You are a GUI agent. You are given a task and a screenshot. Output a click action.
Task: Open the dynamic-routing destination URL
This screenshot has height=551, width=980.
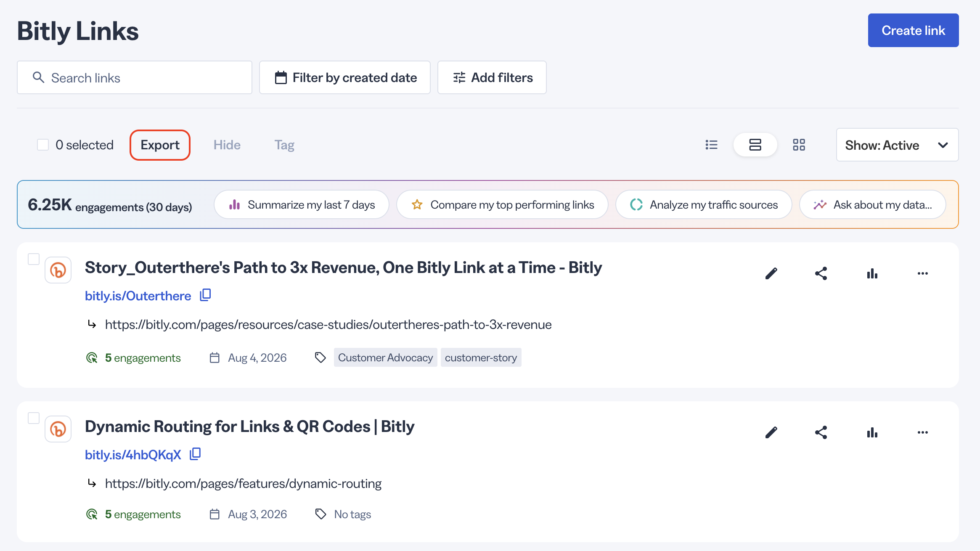click(x=243, y=483)
